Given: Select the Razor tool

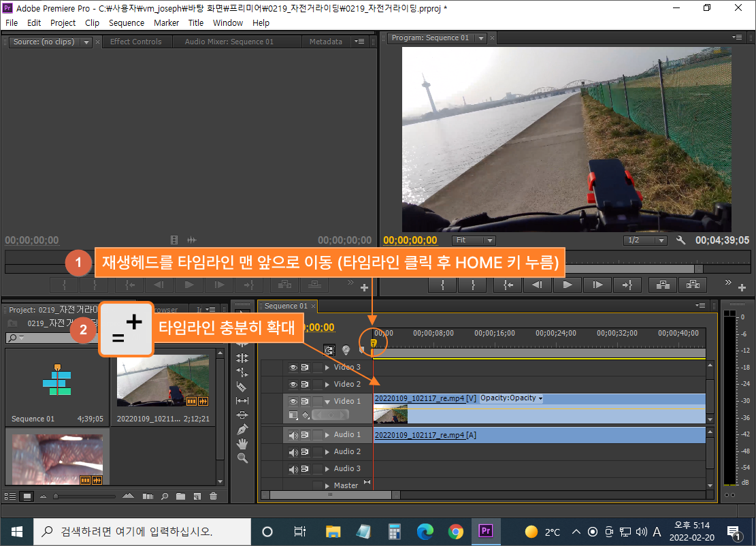Looking at the screenshot, I should (x=242, y=386).
